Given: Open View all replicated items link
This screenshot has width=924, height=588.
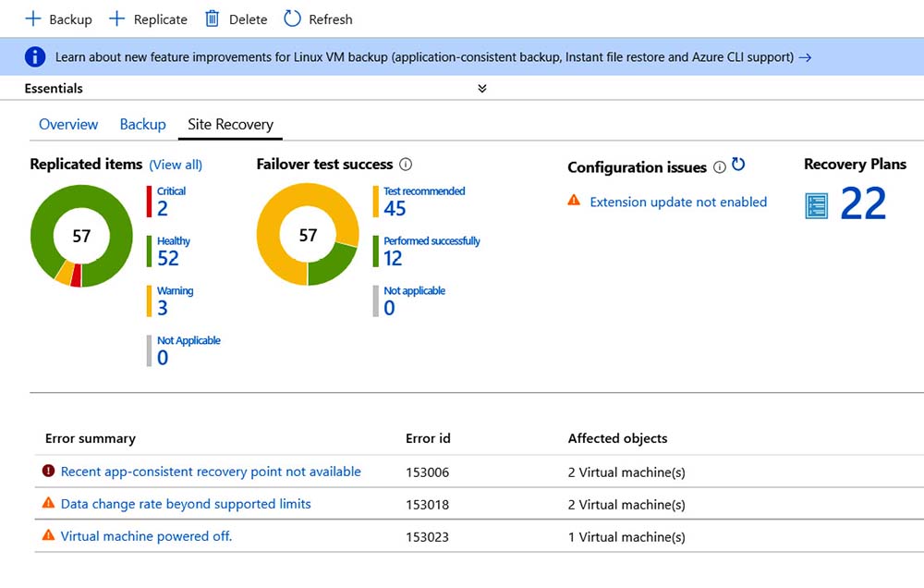Looking at the screenshot, I should click(x=176, y=165).
